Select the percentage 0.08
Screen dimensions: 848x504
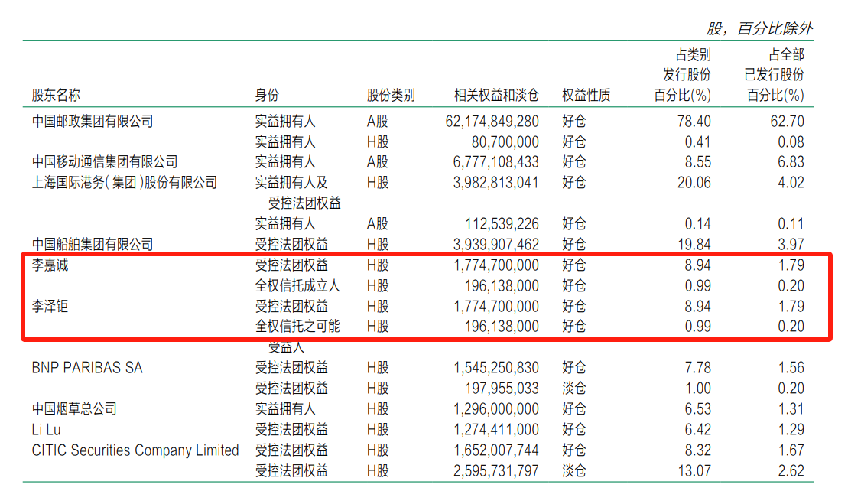[791, 141]
